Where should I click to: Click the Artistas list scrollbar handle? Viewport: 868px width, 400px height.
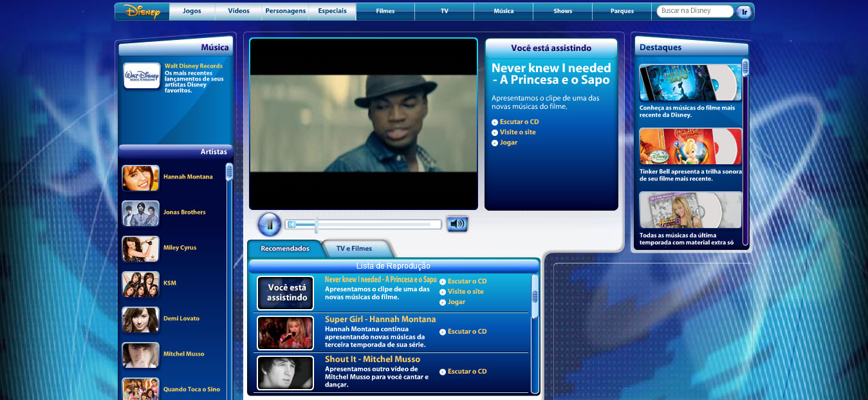pyautogui.click(x=228, y=171)
